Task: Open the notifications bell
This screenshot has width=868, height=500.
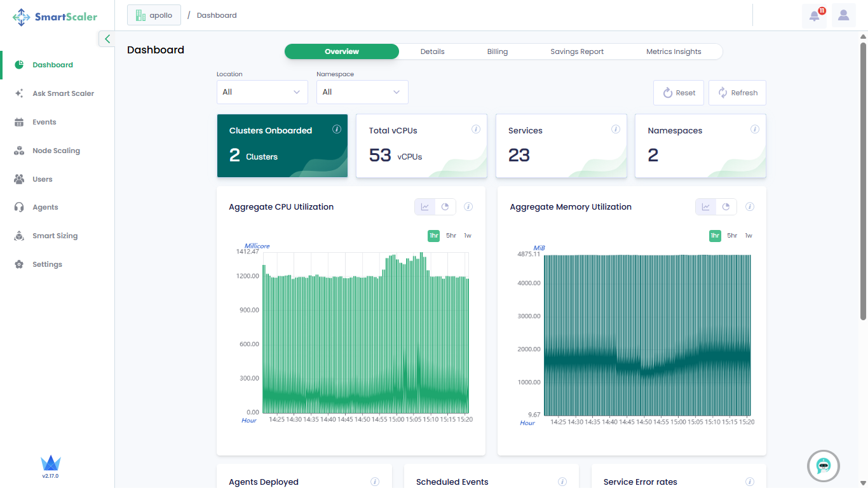Action: click(815, 15)
